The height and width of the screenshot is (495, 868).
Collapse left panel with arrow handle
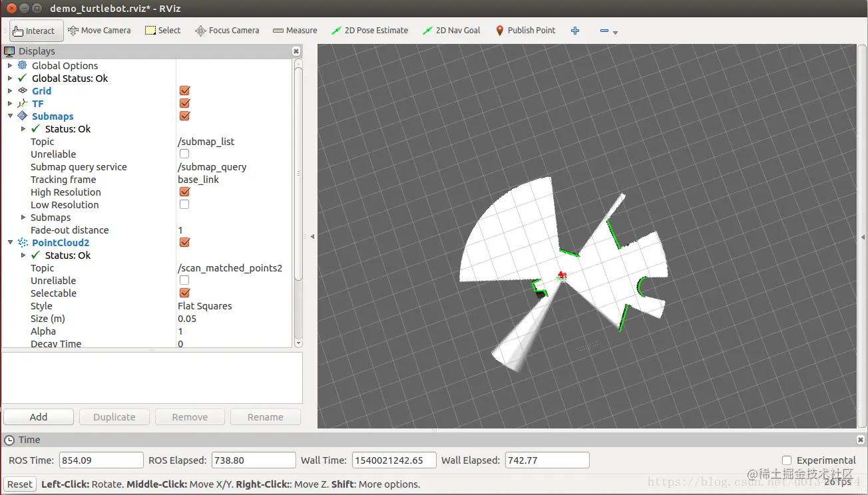312,236
